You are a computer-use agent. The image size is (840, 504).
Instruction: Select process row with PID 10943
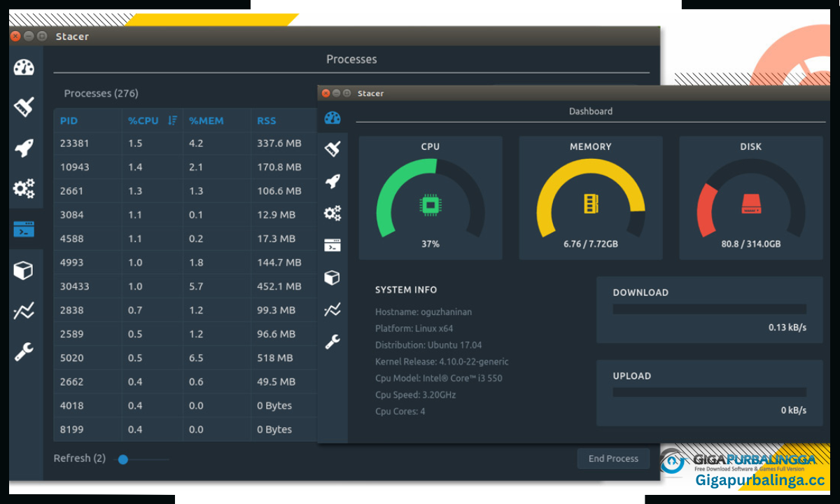point(185,167)
